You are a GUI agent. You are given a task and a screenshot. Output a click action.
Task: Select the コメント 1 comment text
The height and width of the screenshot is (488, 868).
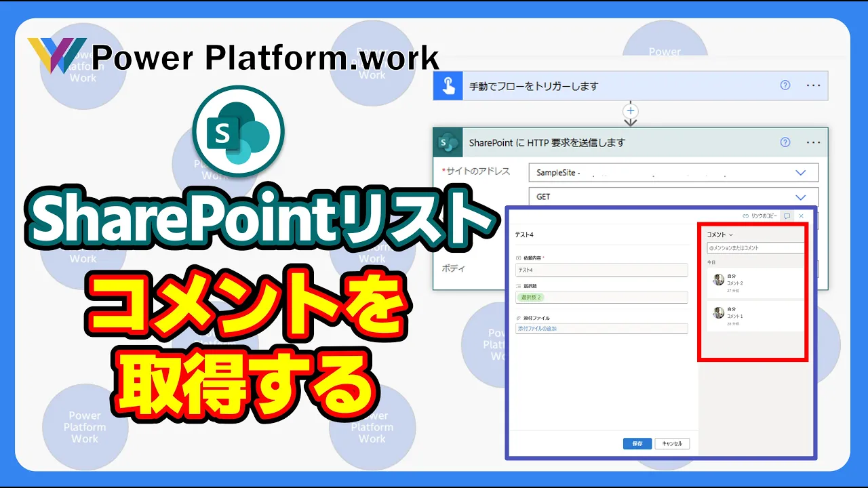tap(735, 317)
